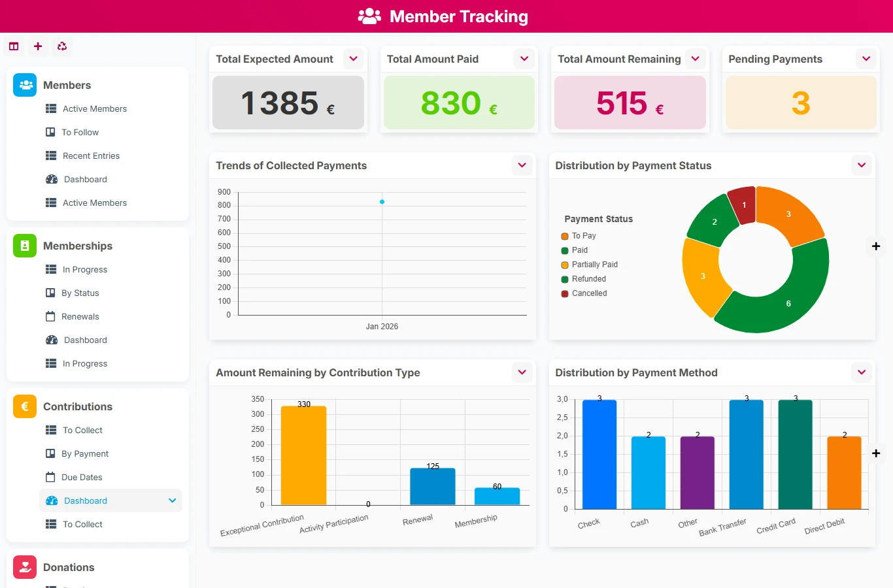Expand Distribution by Payment Method chevron
The width and height of the screenshot is (893, 588).
point(862,372)
